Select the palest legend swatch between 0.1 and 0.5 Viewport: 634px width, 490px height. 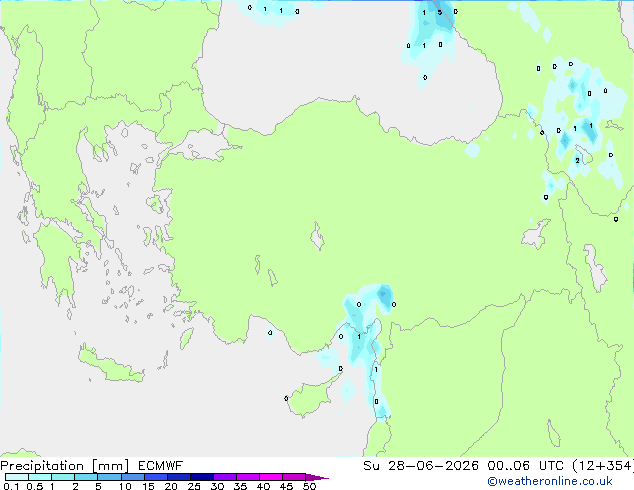point(17,477)
